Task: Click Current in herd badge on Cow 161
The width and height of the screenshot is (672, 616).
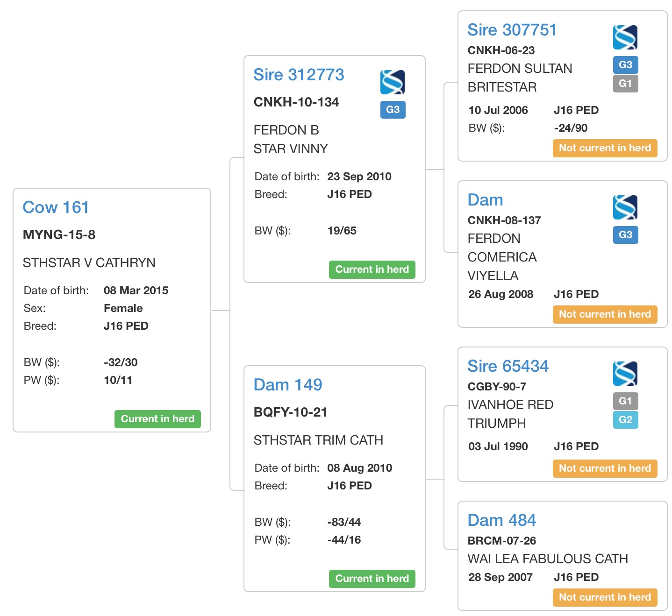Action: (x=157, y=419)
